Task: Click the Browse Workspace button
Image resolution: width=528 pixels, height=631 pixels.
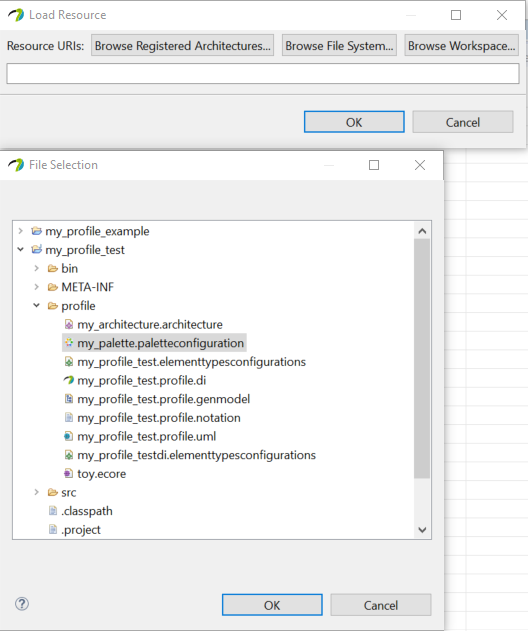Action: [462, 45]
